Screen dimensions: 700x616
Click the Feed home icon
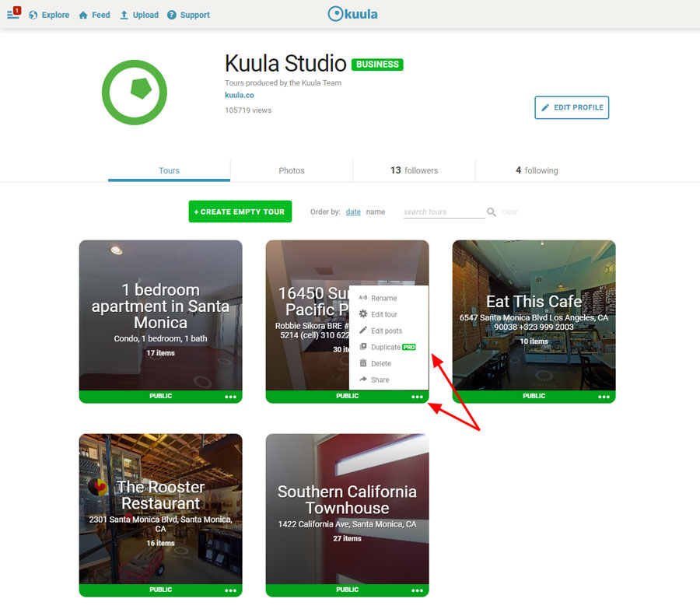(83, 15)
